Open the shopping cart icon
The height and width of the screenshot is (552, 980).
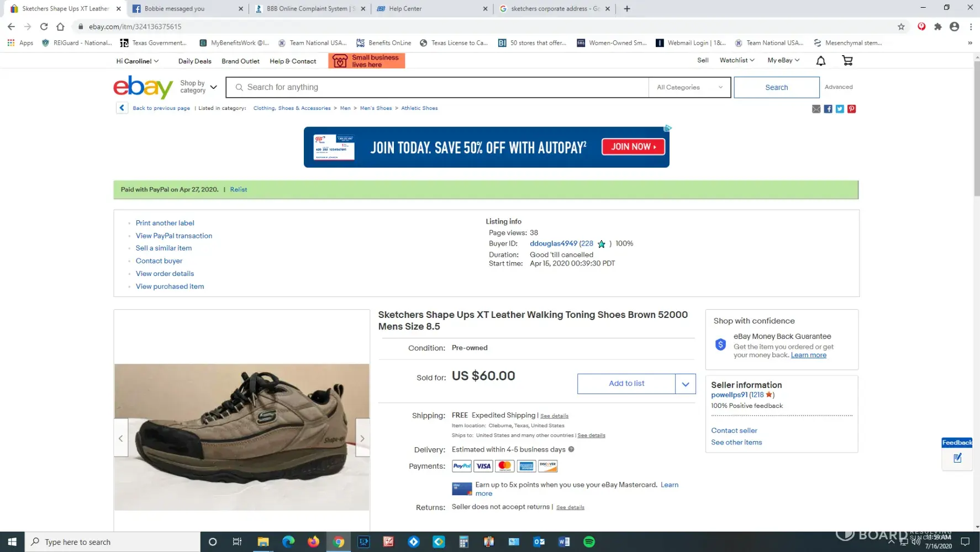847,61
